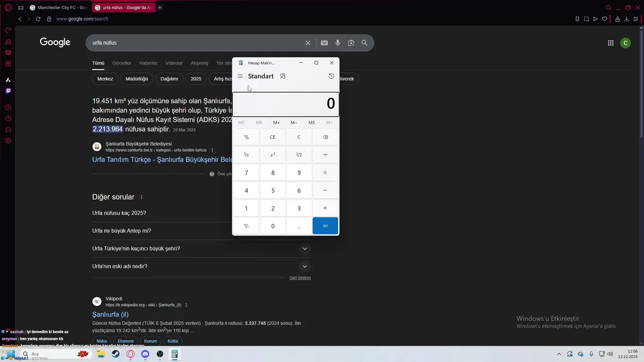Click the divide operator in Calculator
Screen dimensions: 644x362
pos(325,155)
